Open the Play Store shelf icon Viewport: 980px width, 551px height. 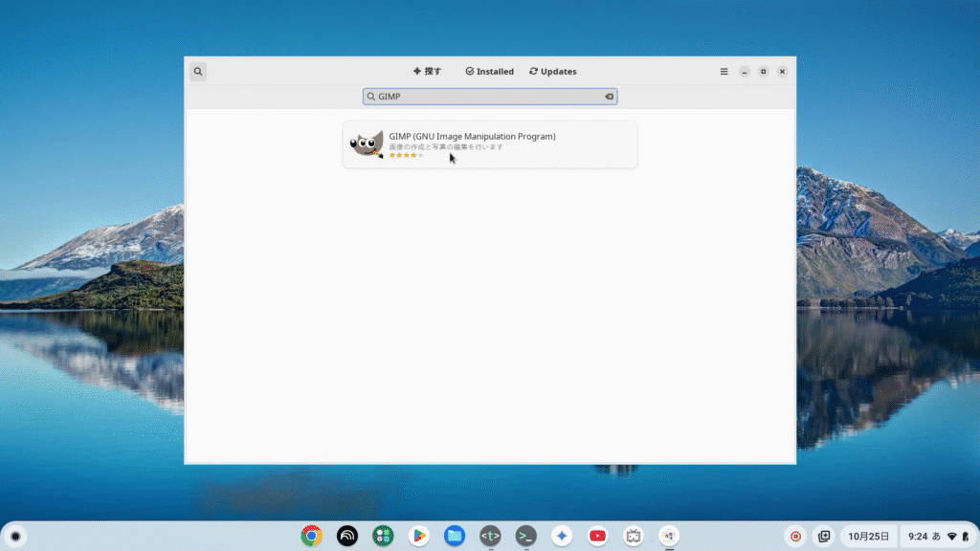click(x=418, y=536)
